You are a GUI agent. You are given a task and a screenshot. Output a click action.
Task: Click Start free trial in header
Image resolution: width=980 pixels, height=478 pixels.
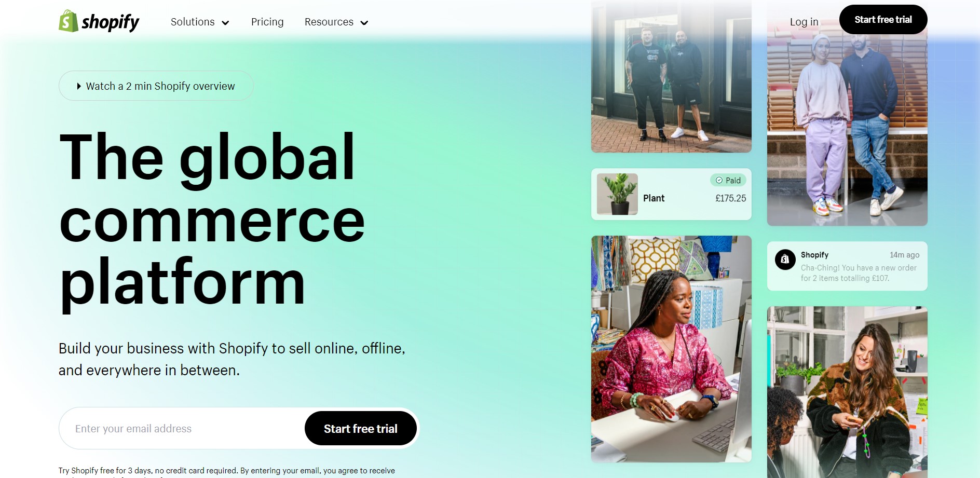coord(883,20)
